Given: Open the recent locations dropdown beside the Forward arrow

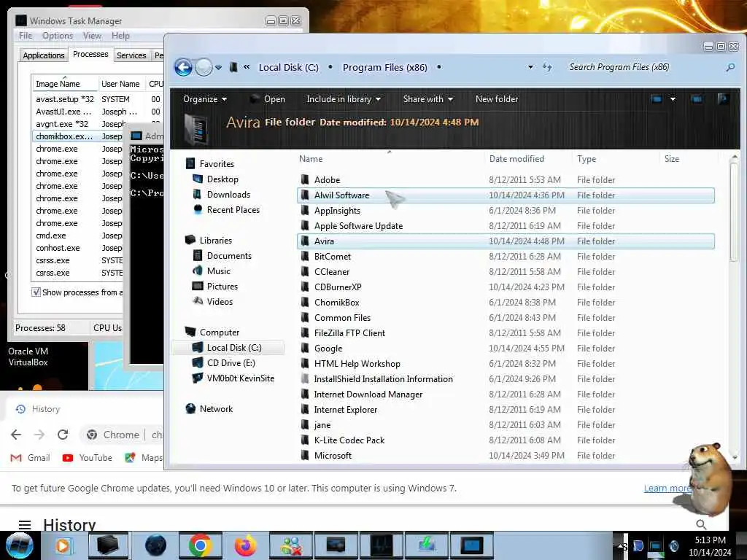Looking at the screenshot, I should 218,68.
